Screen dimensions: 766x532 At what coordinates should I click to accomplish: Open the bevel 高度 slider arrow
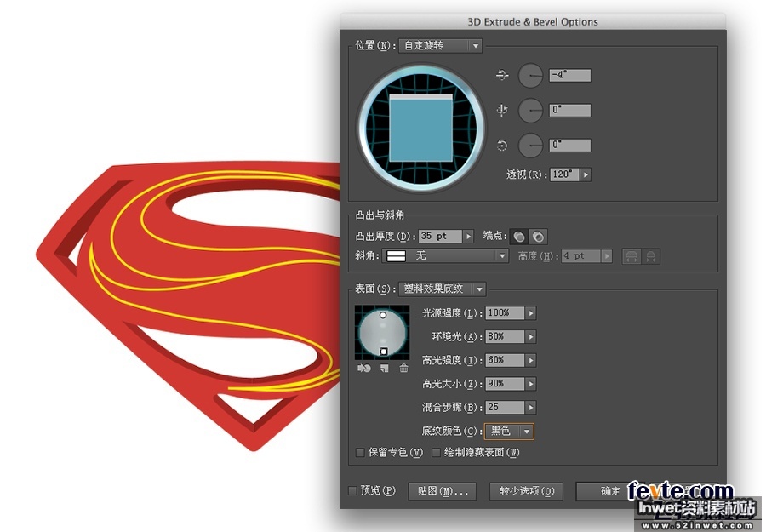pyautogui.click(x=607, y=256)
